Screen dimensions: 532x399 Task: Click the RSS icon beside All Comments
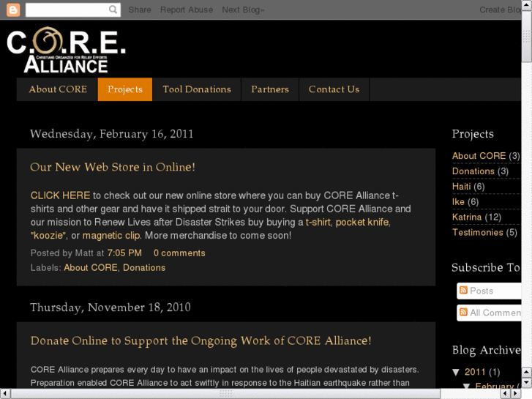[463, 312]
